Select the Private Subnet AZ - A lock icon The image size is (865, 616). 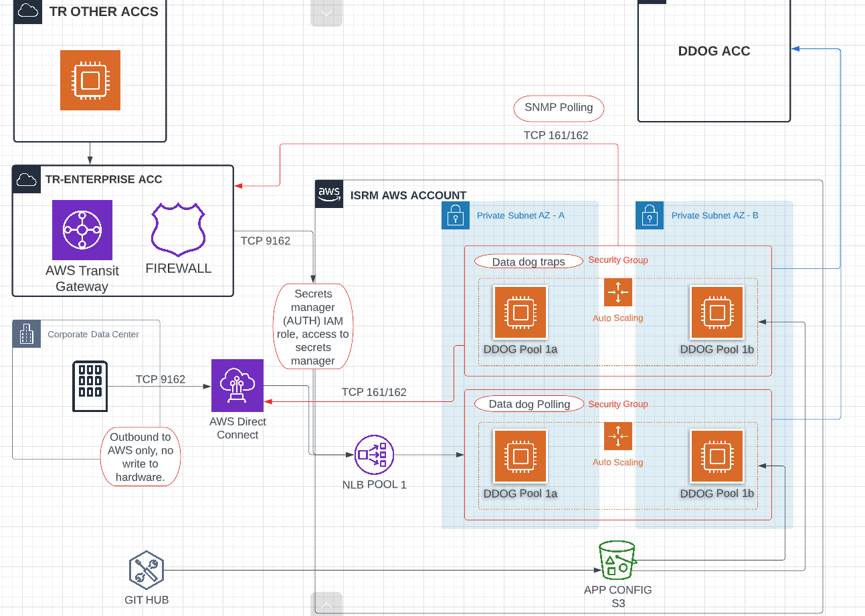[455, 215]
